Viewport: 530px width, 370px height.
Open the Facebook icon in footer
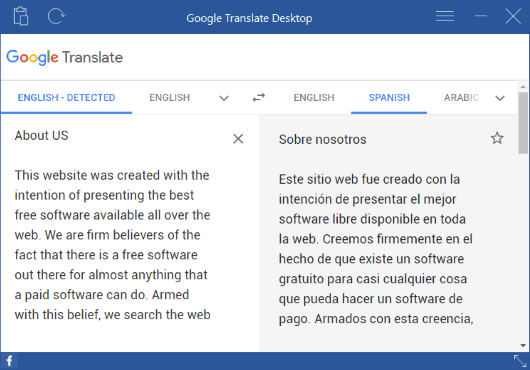click(x=9, y=361)
